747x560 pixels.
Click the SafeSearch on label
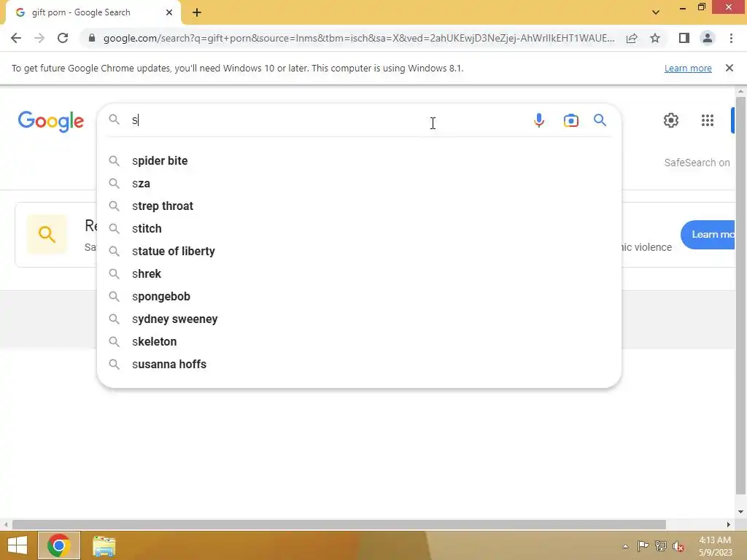(697, 163)
